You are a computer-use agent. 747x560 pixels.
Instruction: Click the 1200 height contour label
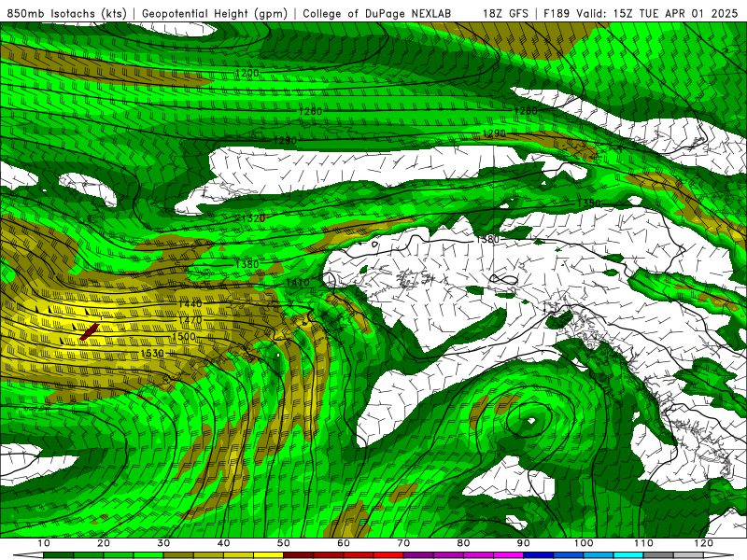coord(247,74)
